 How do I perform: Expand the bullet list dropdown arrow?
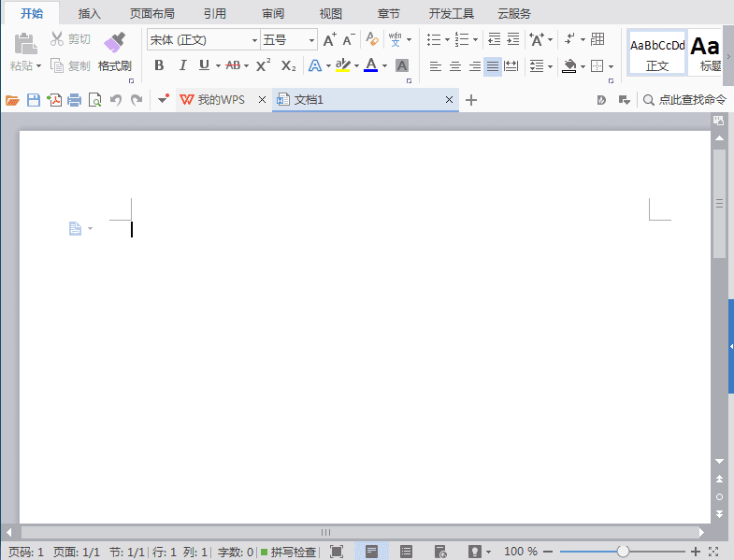pyautogui.click(x=447, y=40)
